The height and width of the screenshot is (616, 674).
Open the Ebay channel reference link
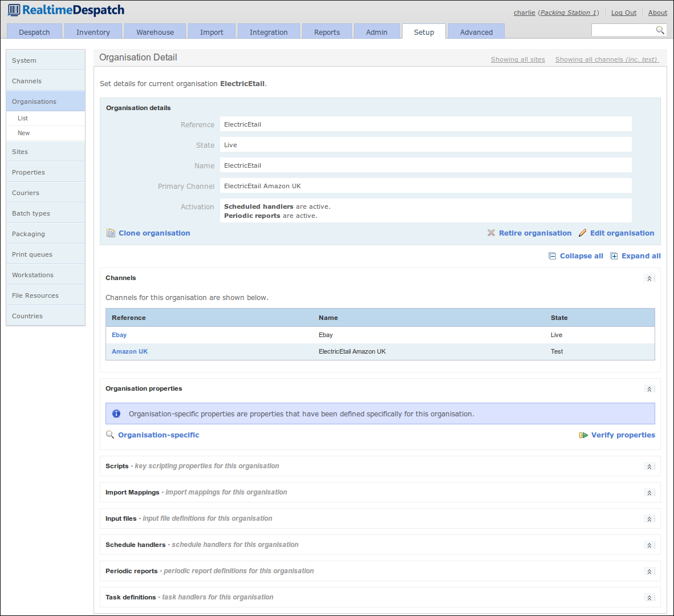coord(119,335)
